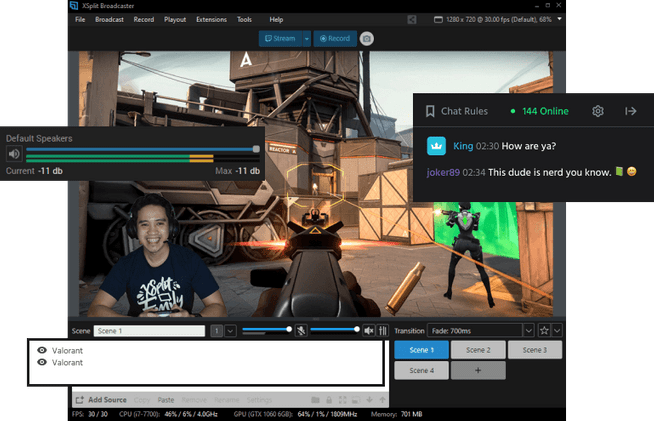Click the username joker89 in chat

(x=443, y=172)
